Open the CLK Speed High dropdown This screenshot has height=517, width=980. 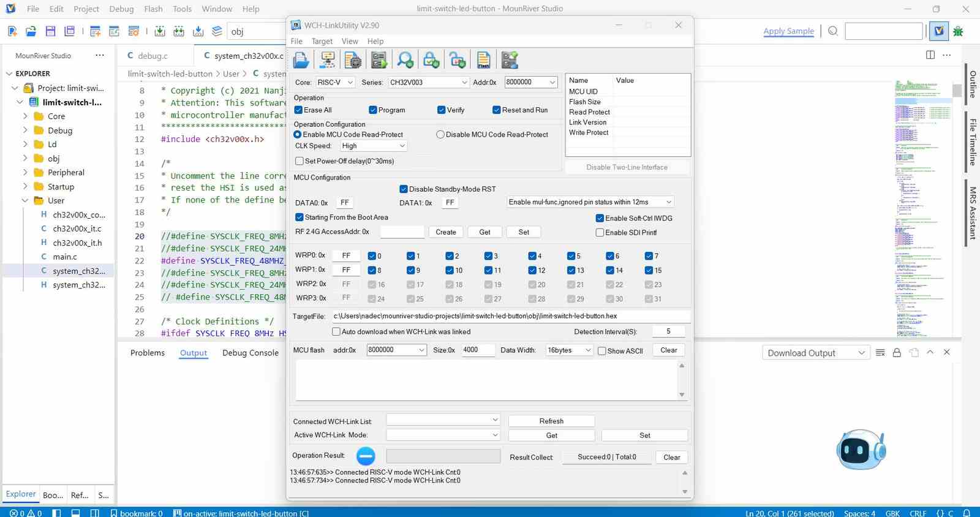point(374,146)
